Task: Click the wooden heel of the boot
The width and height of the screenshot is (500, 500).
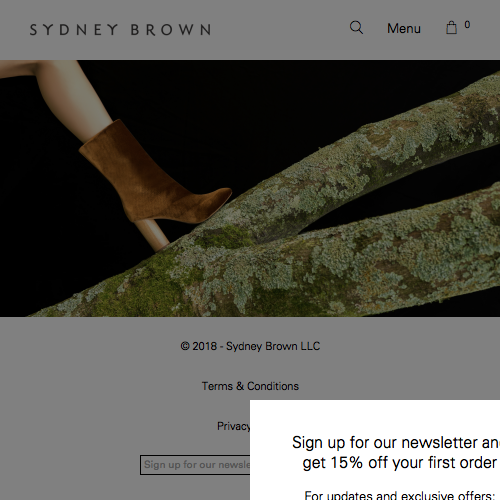Action: coord(152,235)
